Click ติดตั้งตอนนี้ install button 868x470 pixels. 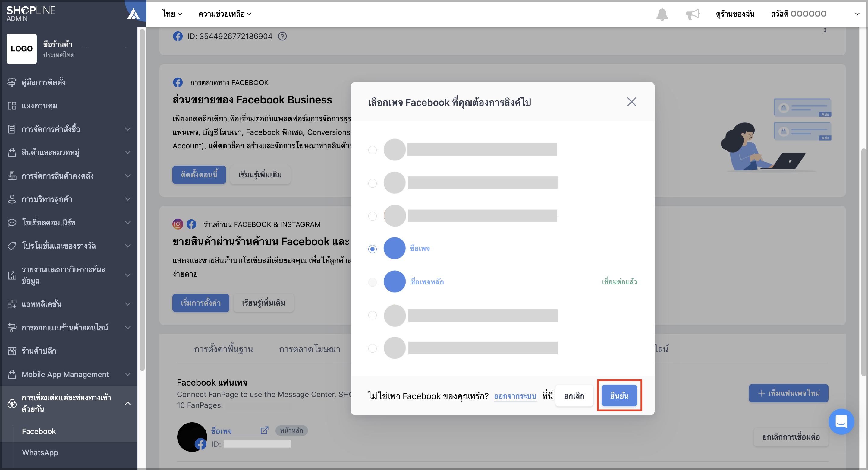coord(199,175)
